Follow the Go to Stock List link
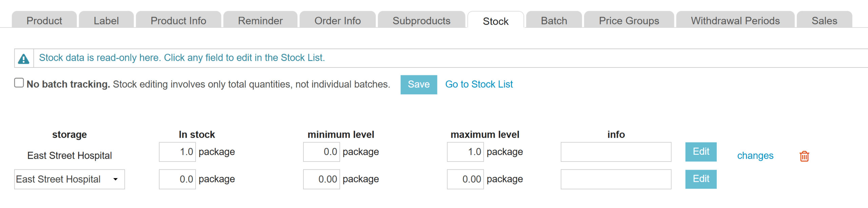Screen dimensions: 868x208 (479, 84)
